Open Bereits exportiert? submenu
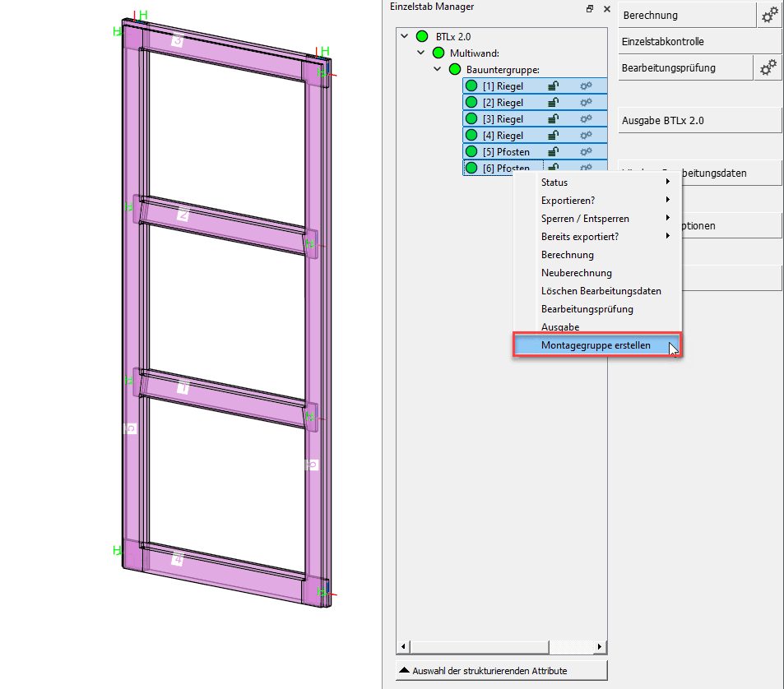The image size is (784, 689). point(597,236)
